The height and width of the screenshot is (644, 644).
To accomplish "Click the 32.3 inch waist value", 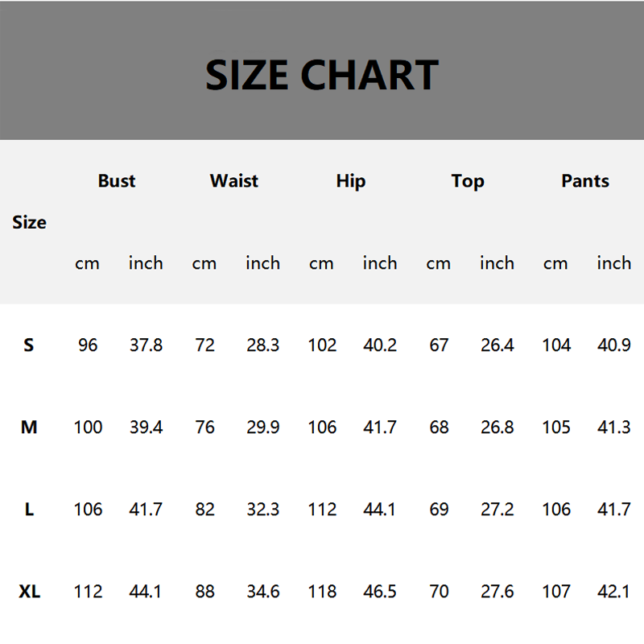I will [x=263, y=510].
